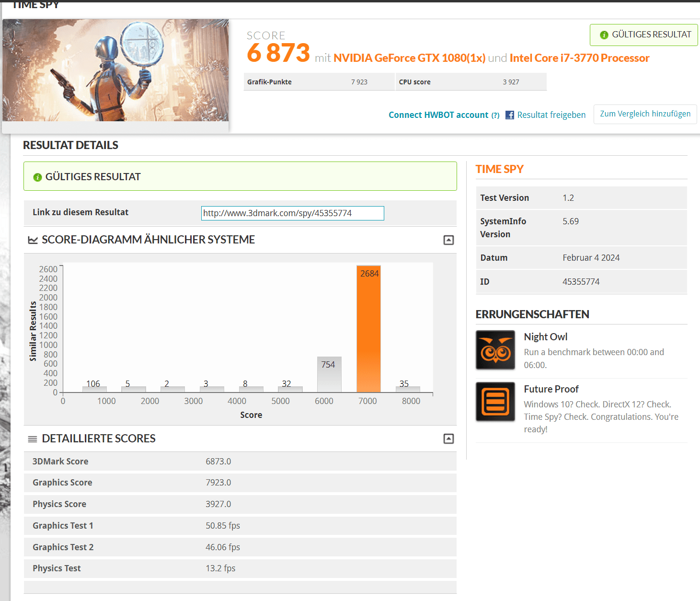Click the result link URL field
The image size is (700, 601).
coord(293,213)
